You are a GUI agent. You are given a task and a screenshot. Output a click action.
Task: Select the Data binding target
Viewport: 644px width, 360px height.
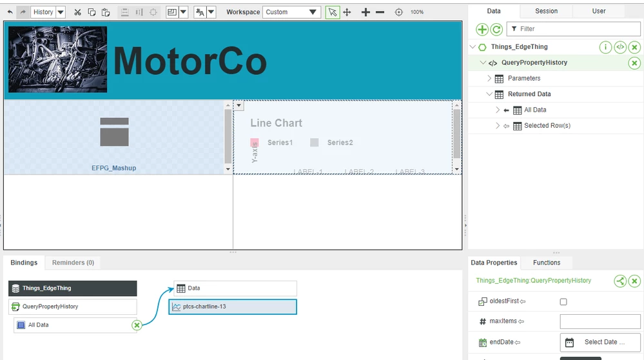coord(235,288)
